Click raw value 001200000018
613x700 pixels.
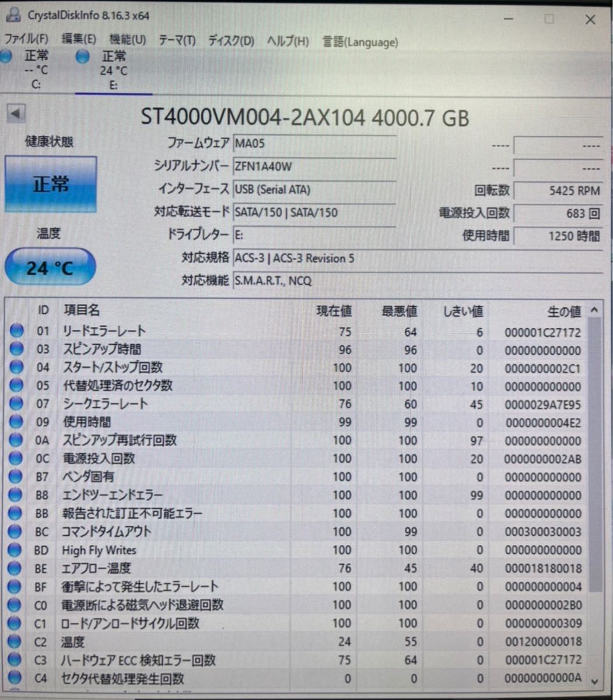click(543, 642)
